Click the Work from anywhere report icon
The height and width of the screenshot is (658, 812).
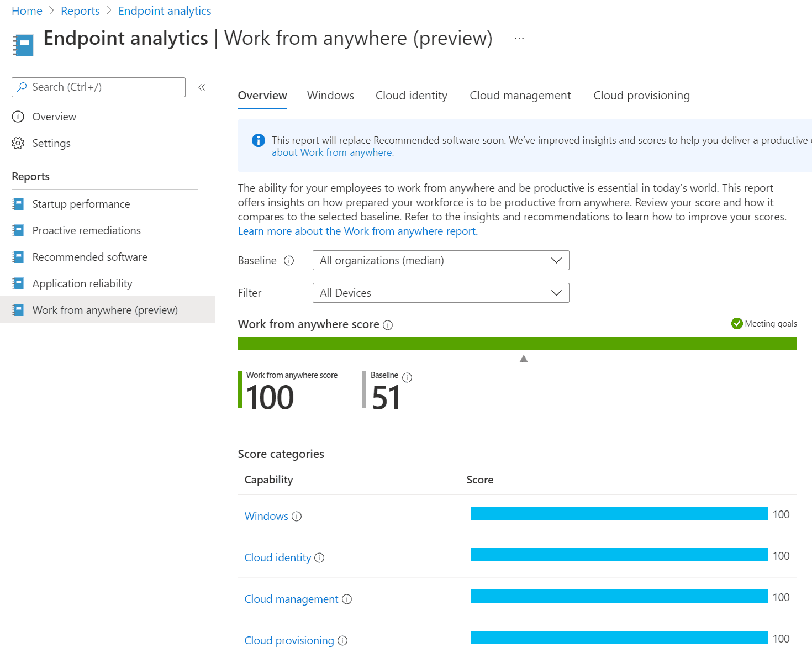[18, 309]
